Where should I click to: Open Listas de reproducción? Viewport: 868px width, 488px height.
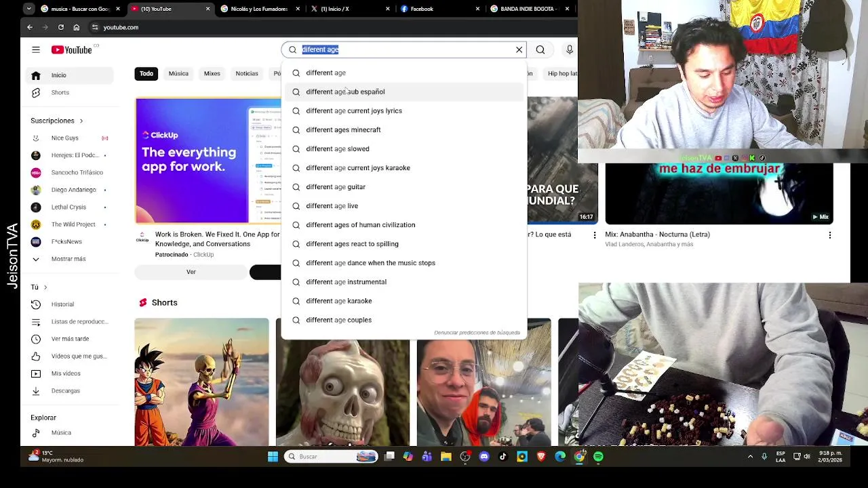68,322
